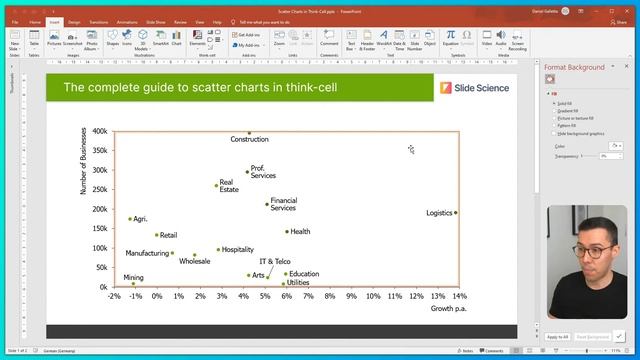Image resolution: width=640 pixels, height=360 pixels.
Task: Open the File tab
Action: pyautogui.click(x=15, y=22)
